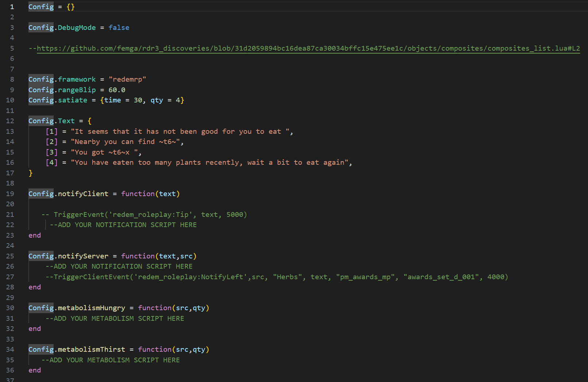The image size is (588, 382).
Task: Click 'end' keyword on line 23
Action: tap(35, 235)
